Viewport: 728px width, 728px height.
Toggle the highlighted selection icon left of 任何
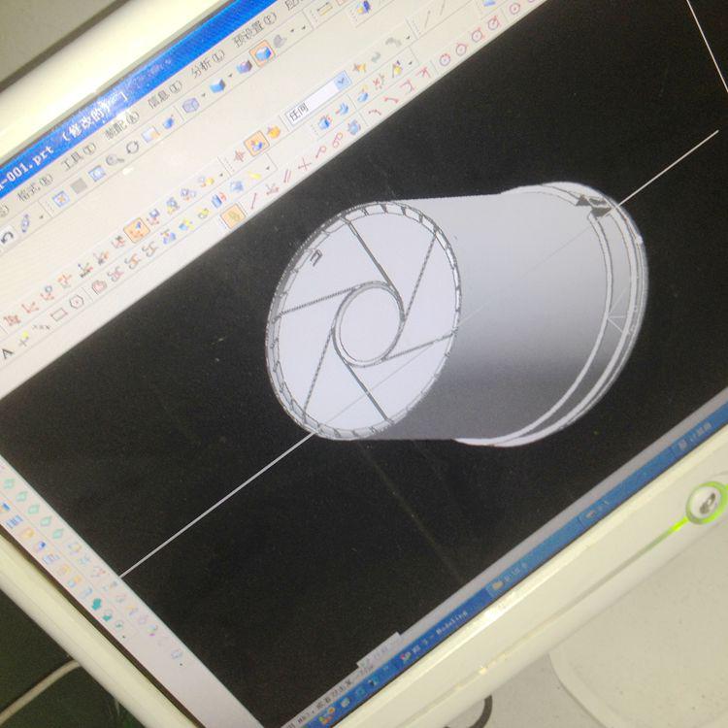[x=255, y=144]
